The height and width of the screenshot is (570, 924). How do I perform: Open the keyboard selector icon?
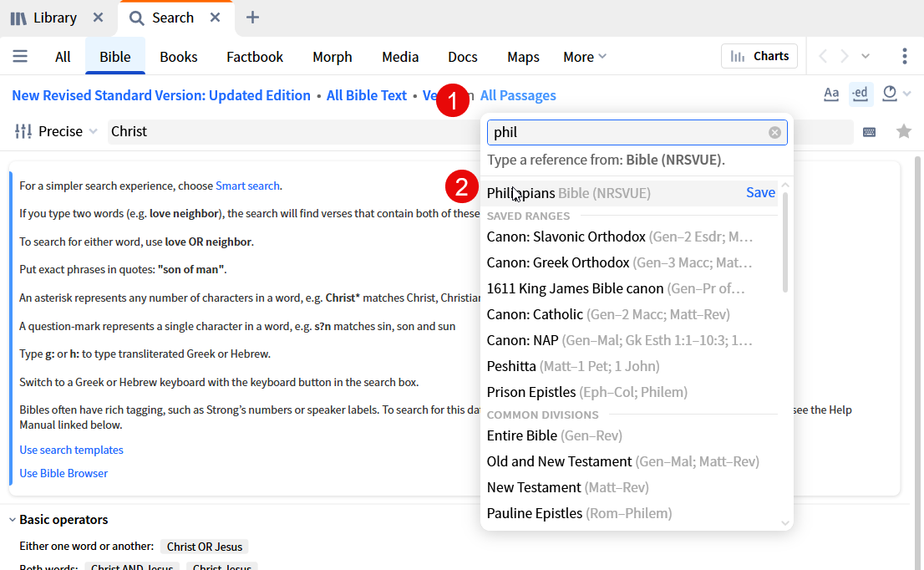[869, 132]
